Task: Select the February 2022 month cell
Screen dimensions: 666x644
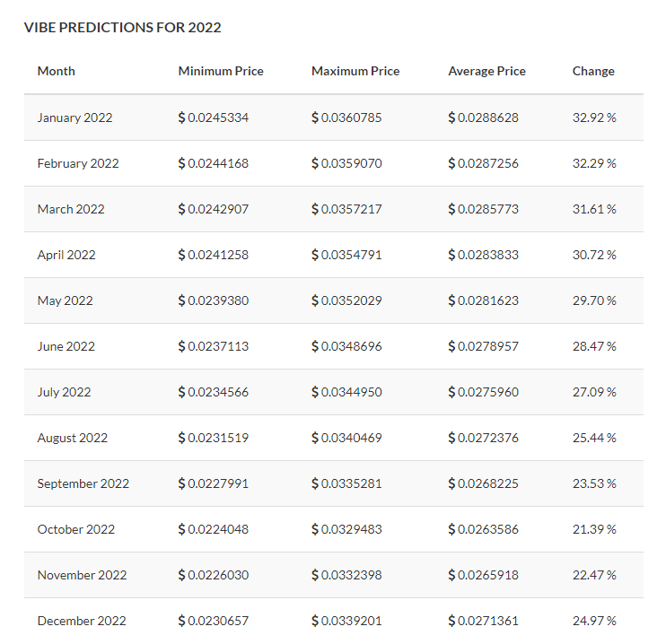Action: tap(78, 163)
